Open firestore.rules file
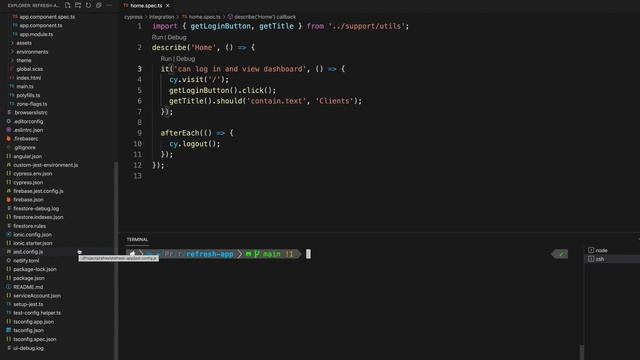 (29, 226)
